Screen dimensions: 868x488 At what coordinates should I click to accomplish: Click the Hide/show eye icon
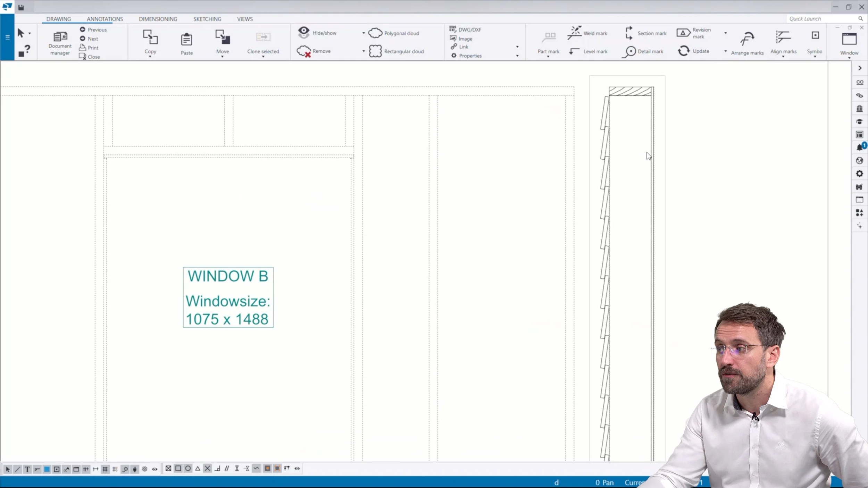point(303,32)
